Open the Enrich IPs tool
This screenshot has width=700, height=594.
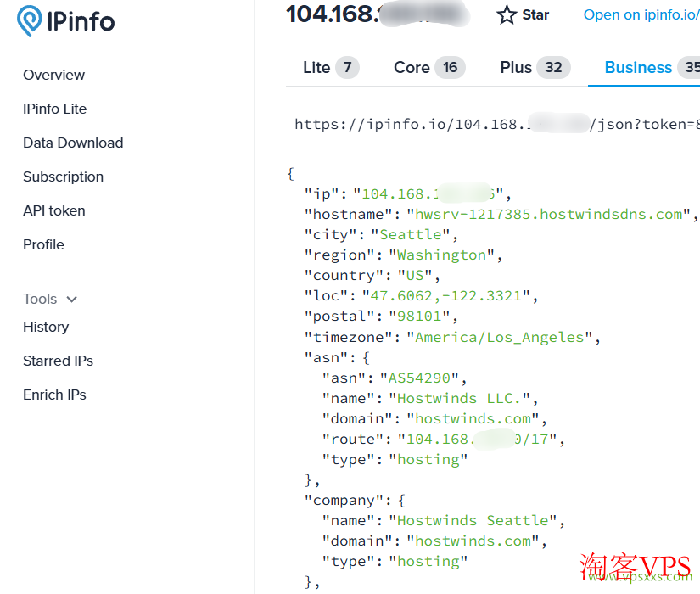point(54,395)
